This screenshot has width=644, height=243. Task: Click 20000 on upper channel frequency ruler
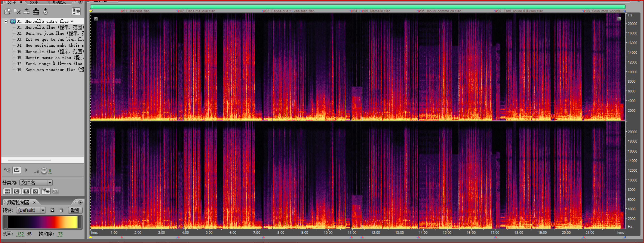(x=633, y=24)
